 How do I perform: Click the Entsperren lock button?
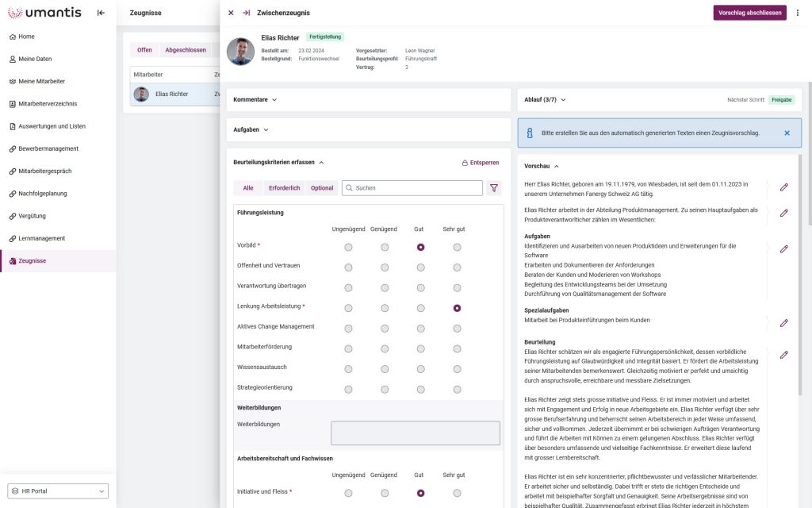tap(481, 162)
